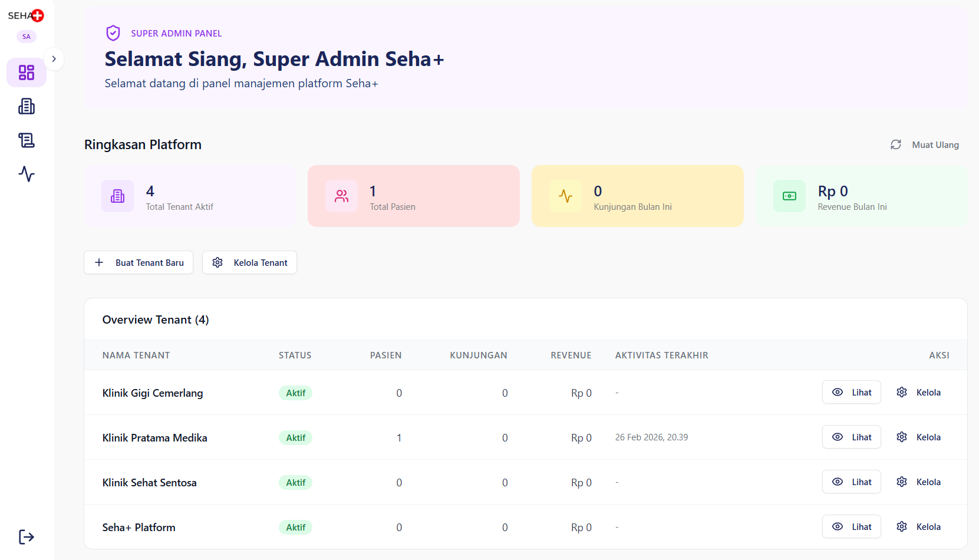Click the document/records icon in sidebar
Screen dimensions: 979x560
click(x=26, y=140)
